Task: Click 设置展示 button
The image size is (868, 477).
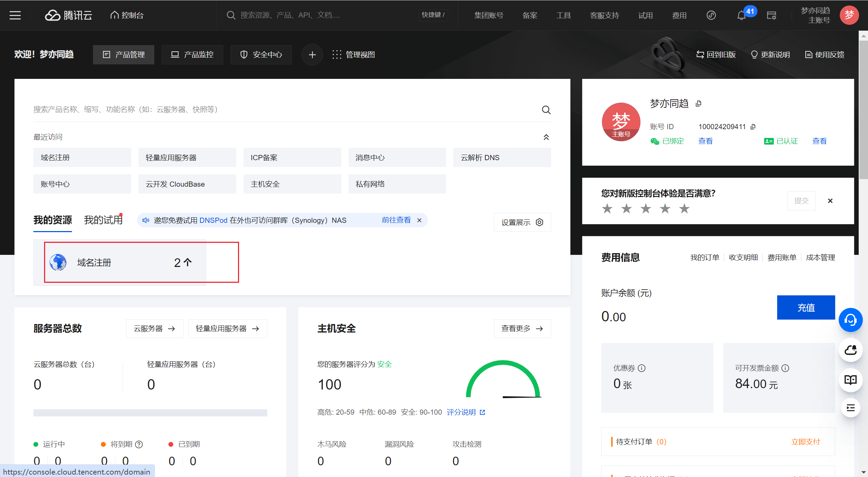Action: 522,222
